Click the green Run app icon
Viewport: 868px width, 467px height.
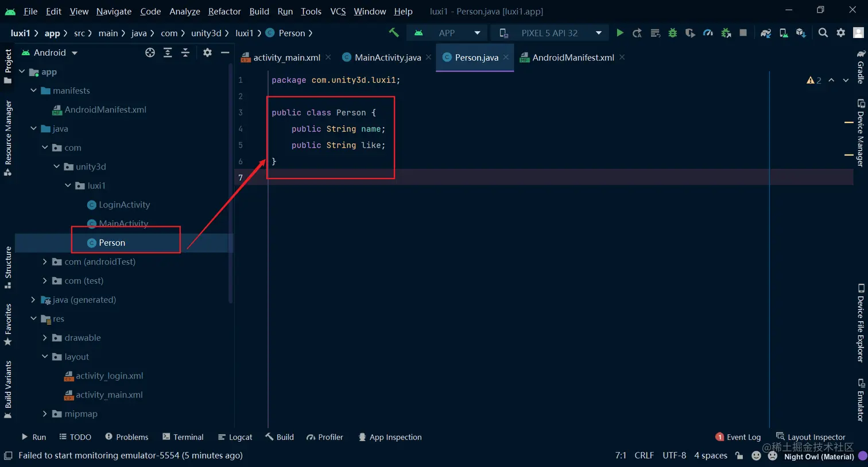click(619, 33)
